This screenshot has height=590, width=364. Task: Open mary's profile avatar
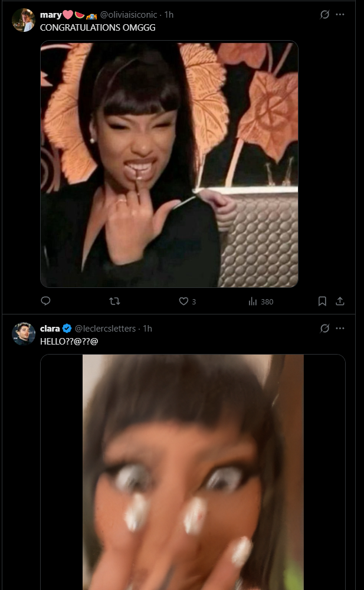point(24,20)
